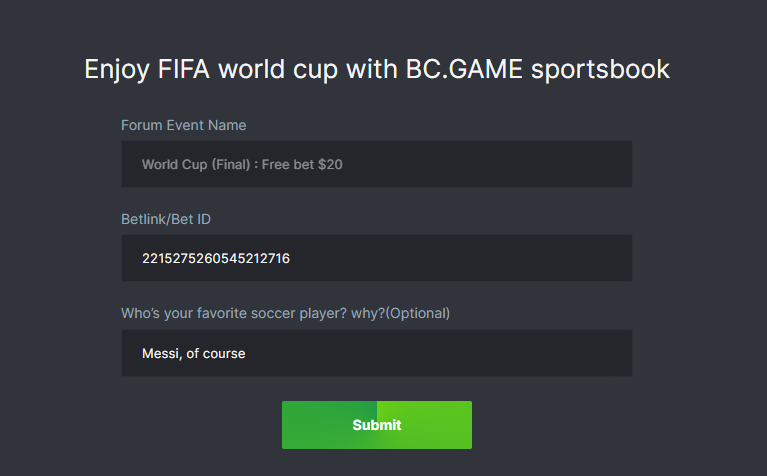Click the "Betlink/Bet ID" label text
767x476 pixels.
click(x=166, y=219)
